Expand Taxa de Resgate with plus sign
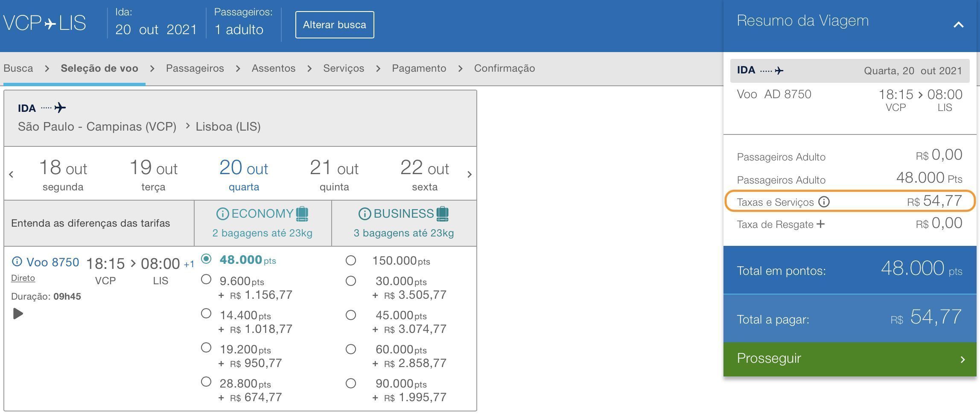This screenshot has height=414, width=980. tap(820, 224)
